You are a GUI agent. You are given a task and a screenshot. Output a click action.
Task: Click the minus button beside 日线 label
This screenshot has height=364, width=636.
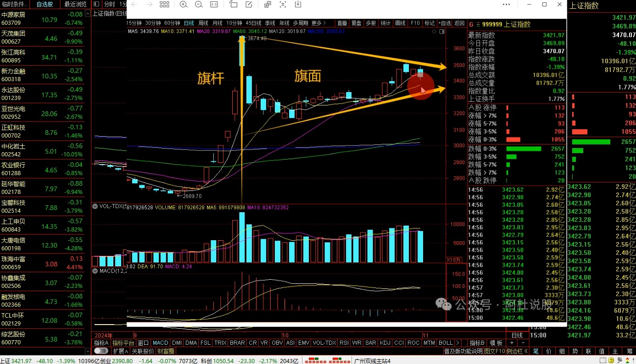pos(524,343)
